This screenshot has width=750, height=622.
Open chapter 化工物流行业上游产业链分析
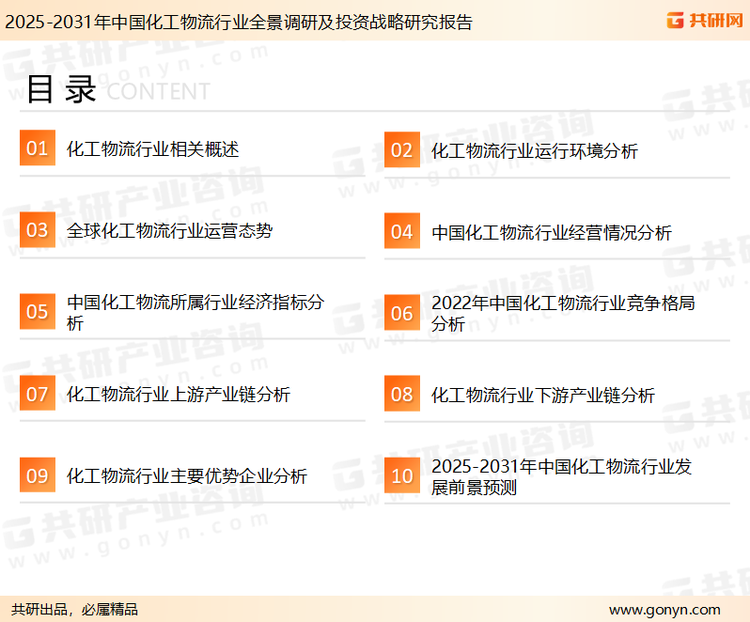(178, 395)
